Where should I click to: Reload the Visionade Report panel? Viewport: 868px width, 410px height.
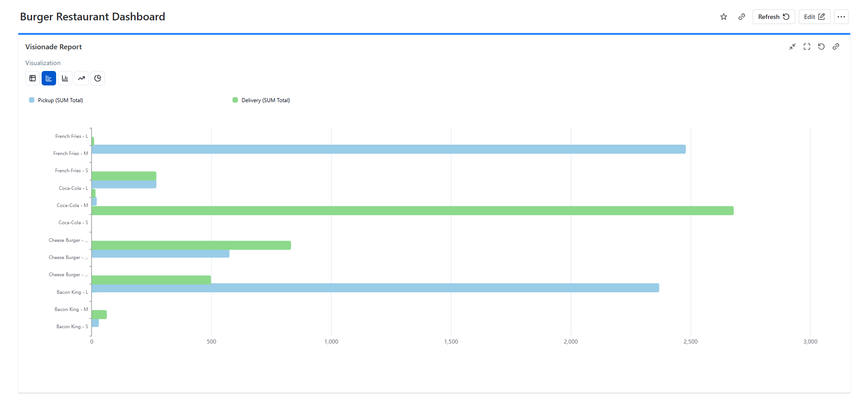(x=821, y=47)
